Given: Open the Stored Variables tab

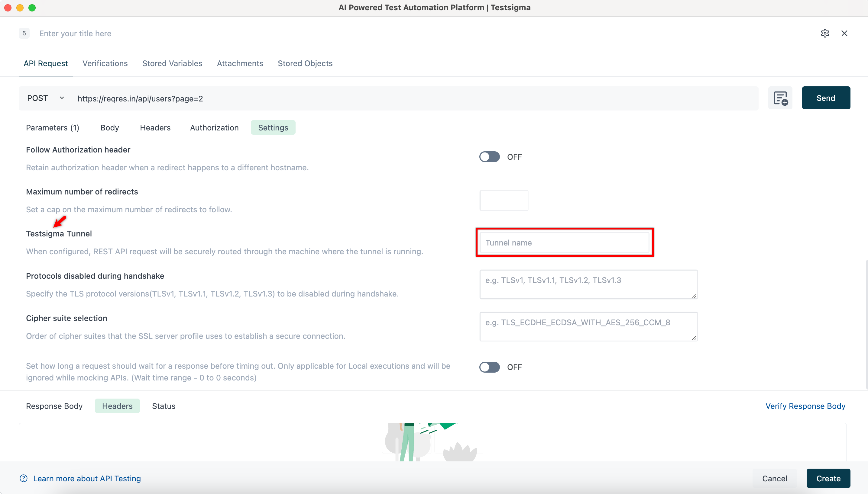Looking at the screenshot, I should click(x=172, y=63).
